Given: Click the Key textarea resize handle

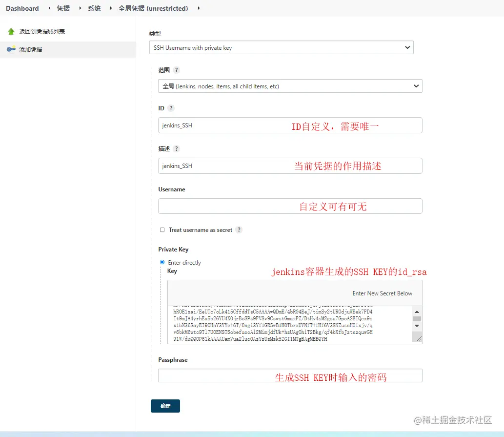Looking at the screenshot, I should 419,338.
